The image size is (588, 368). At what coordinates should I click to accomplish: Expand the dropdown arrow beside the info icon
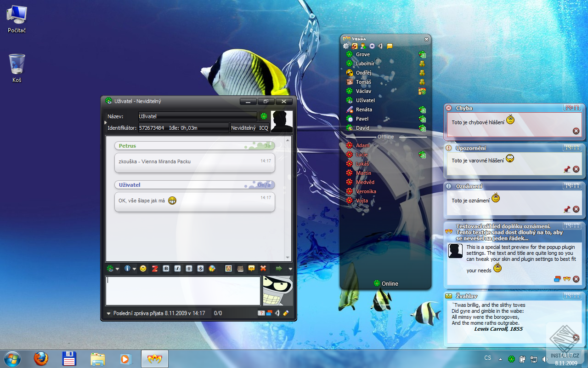click(x=134, y=269)
